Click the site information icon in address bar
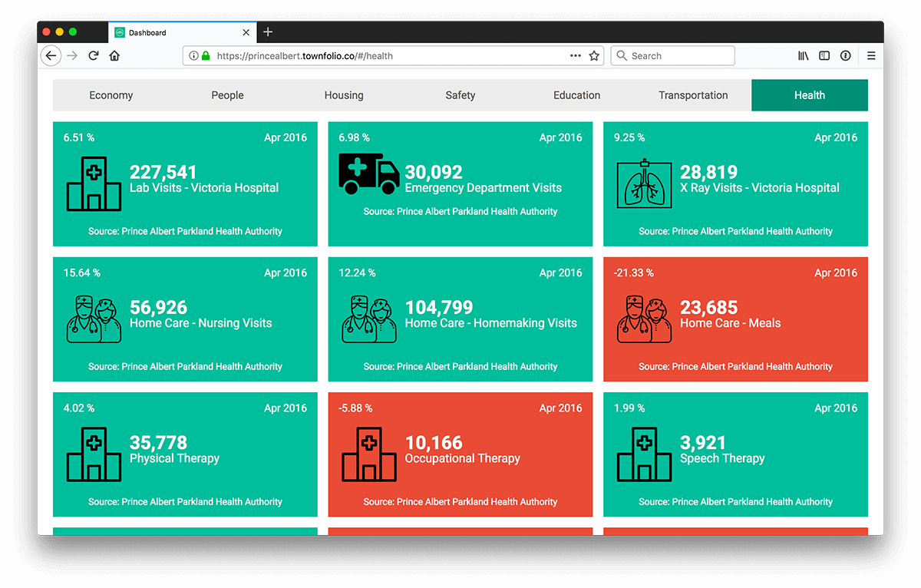Image resolution: width=921 pixels, height=588 pixels. (x=193, y=55)
